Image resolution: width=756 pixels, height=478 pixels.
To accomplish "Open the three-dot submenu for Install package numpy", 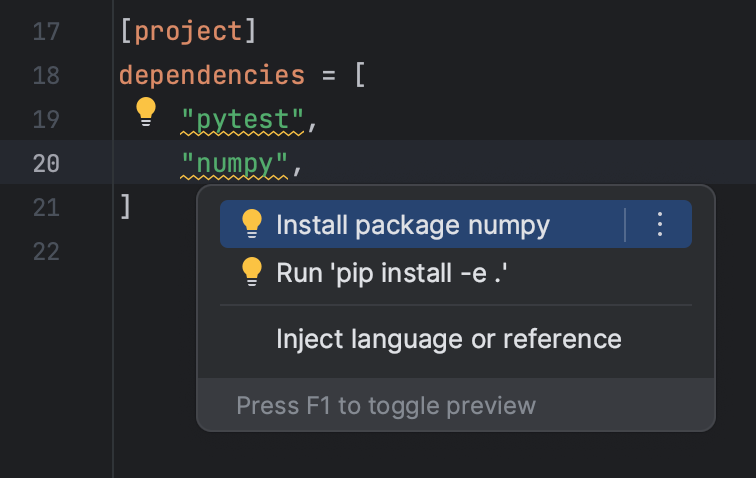I will (x=659, y=224).
